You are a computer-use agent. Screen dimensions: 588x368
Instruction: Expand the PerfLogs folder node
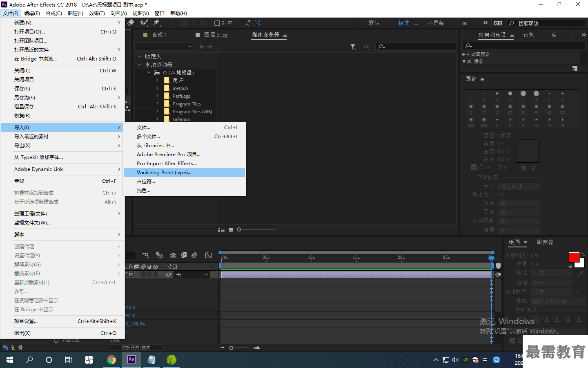pyautogui.click(x=158, y=96)
